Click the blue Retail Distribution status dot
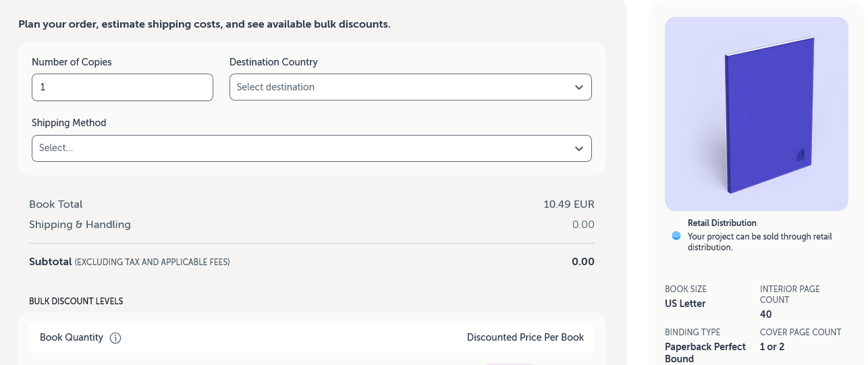This screenshot has width=868, height=365. (676, 235)
